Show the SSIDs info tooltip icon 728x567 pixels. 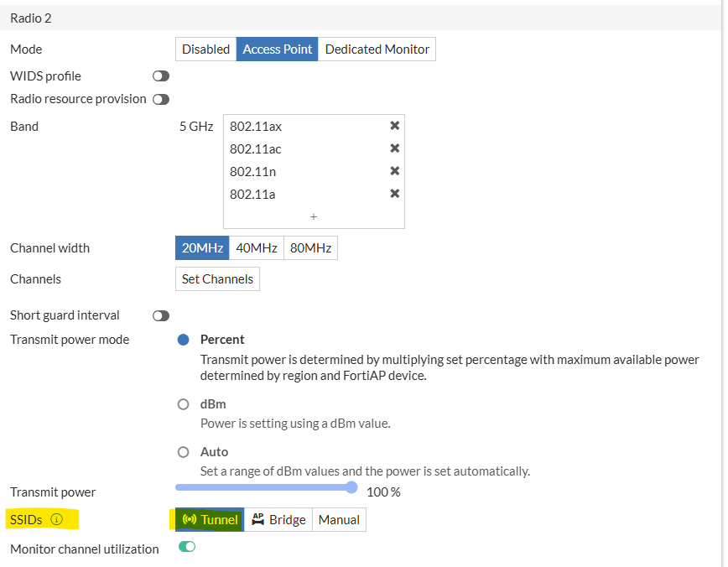[57, 520]
